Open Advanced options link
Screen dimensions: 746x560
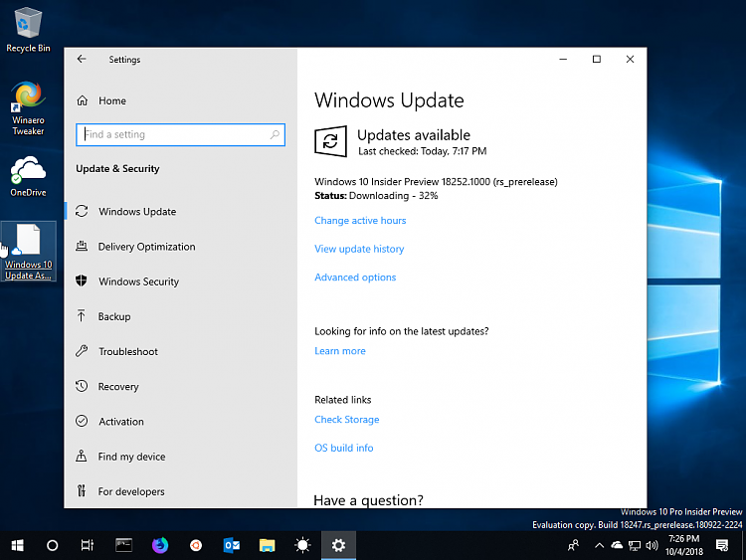(355, 278)
